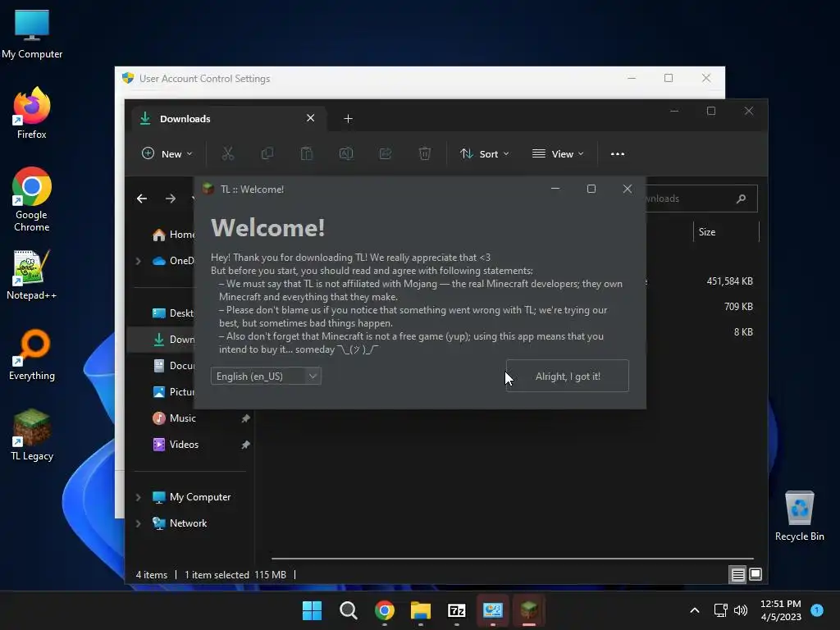Open Notepad++ desktop shortcut
Image resolution: width=840 pixels, height=630 pixels.
pyautogui.click(x=32, y=276)
